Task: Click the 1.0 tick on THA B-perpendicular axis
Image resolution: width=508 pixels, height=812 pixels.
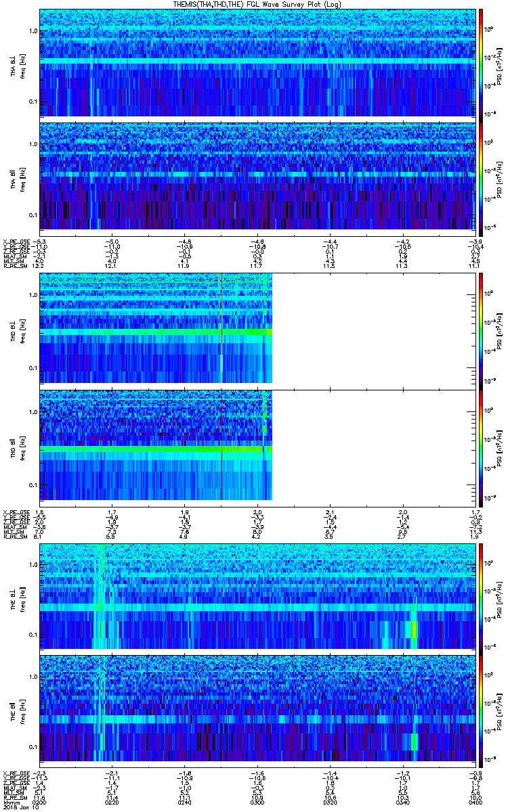Action: click(x=33, y=32)
